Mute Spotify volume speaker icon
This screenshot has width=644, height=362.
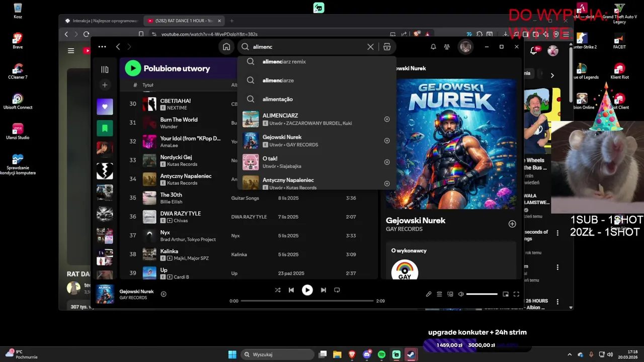tap(461, 294)
